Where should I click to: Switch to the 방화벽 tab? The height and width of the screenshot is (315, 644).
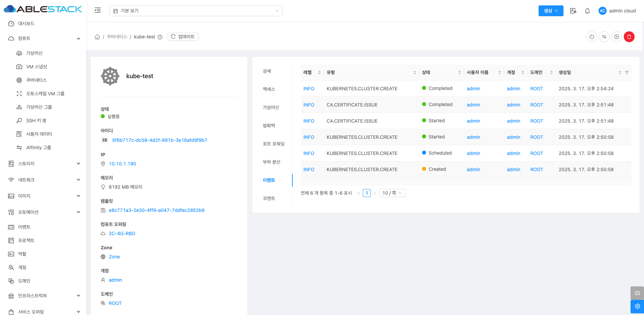(x=269, y=126)
